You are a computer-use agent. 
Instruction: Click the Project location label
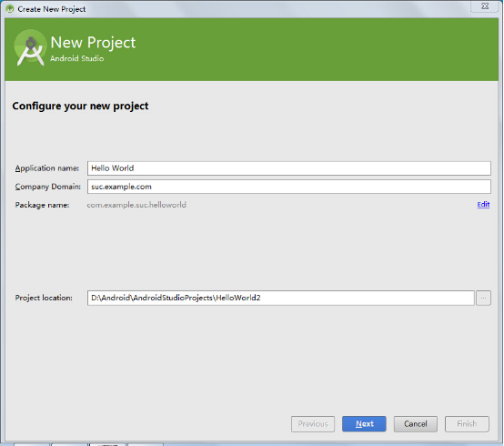(44, 298)
